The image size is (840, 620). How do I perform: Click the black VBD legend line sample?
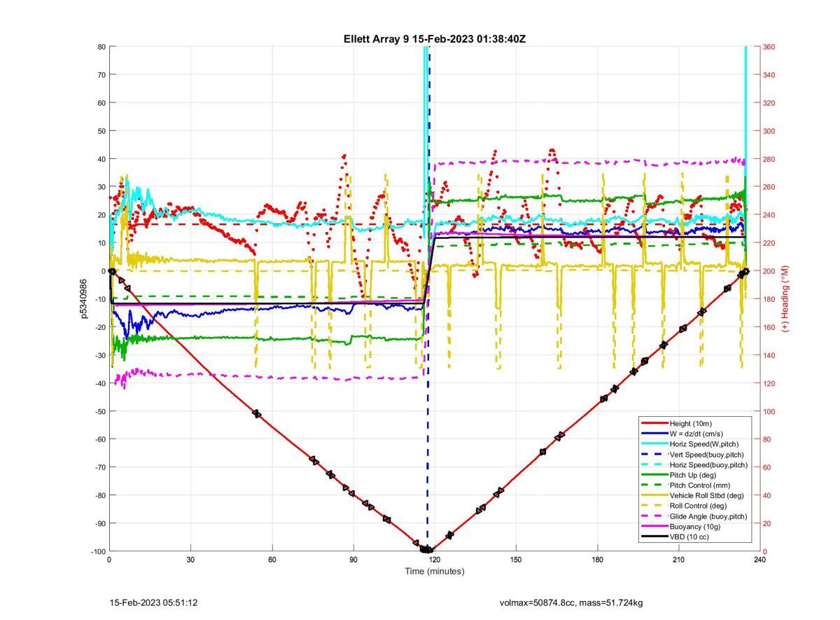pos(654,537)
